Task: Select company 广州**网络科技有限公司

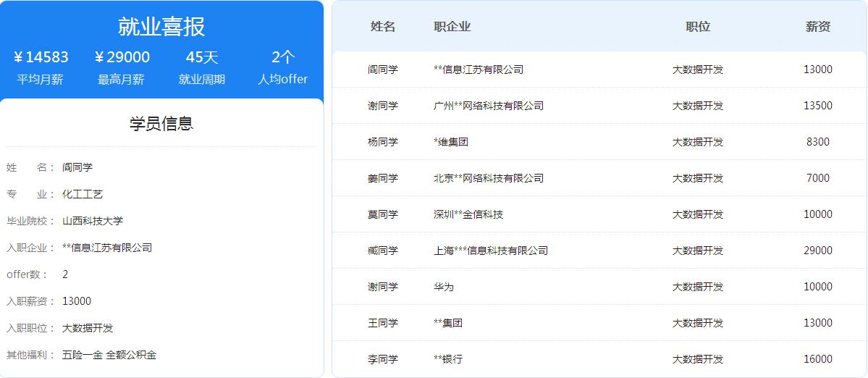Action: pos(489,106)
